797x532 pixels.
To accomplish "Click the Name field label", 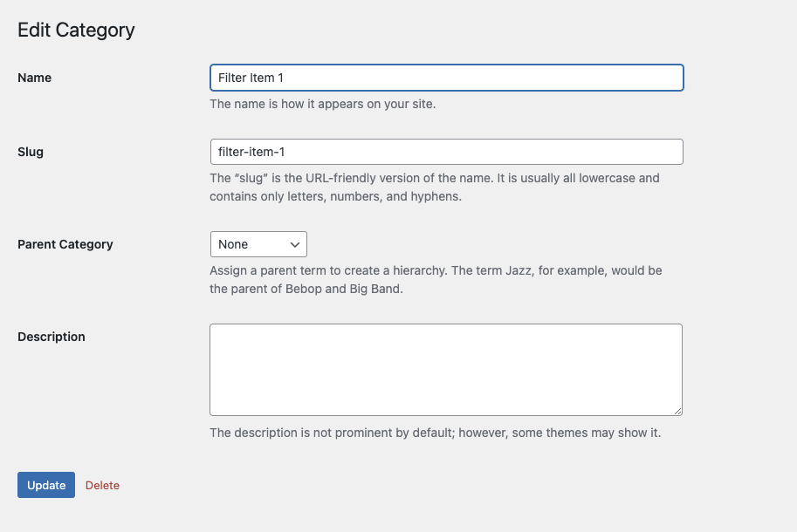I will 35,78.
